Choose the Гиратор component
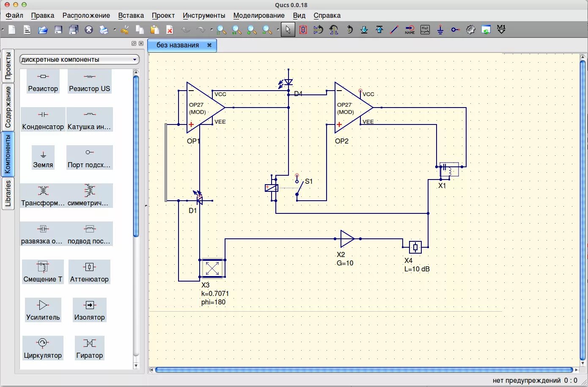 [x=89, y=348]
